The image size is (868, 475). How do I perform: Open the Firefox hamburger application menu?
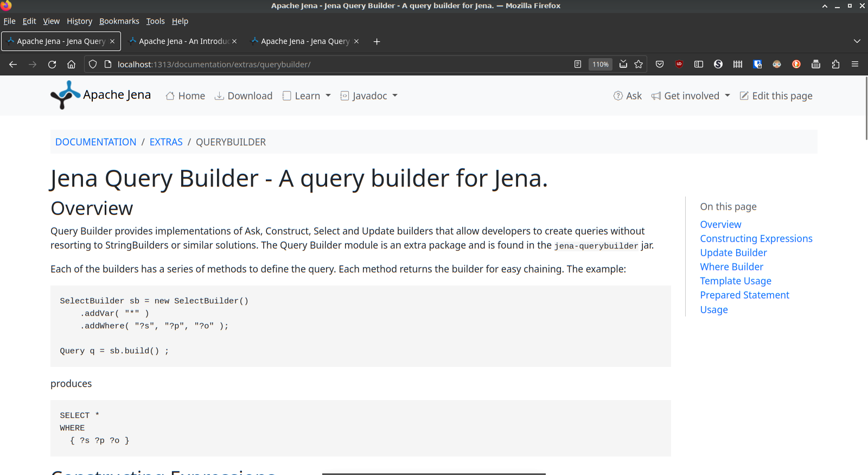855,64
